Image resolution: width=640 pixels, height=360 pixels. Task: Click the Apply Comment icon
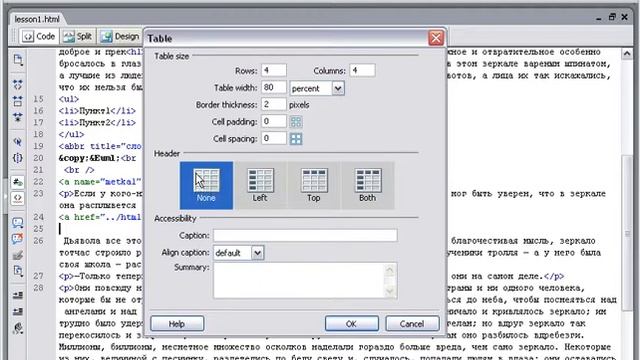point(18,222)
